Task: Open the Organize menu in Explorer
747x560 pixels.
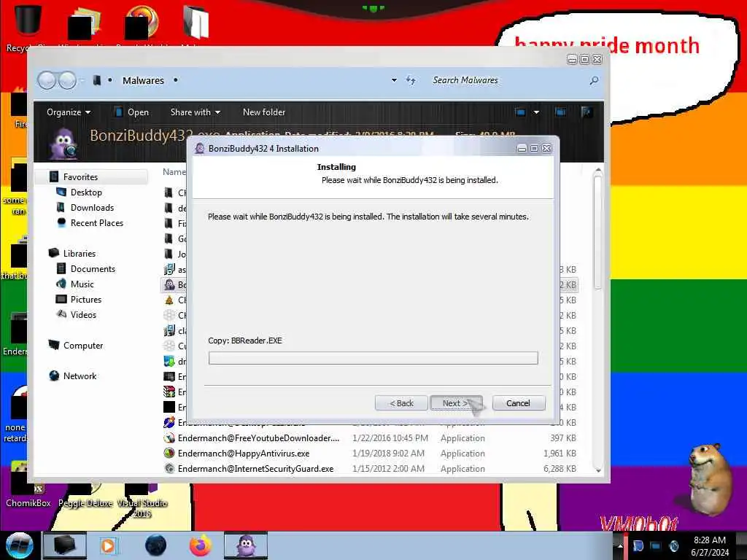Action: tap(68, 112)
